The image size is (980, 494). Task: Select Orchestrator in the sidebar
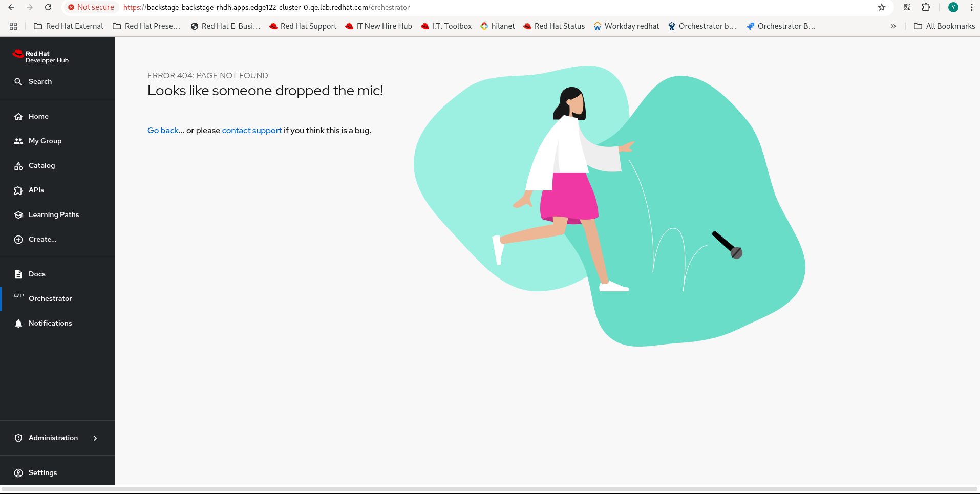[x=57, y=298]
